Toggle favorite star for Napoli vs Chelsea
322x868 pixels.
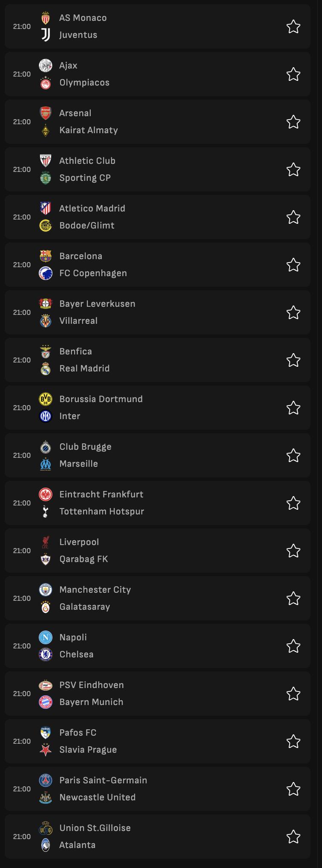coord(293,646)
